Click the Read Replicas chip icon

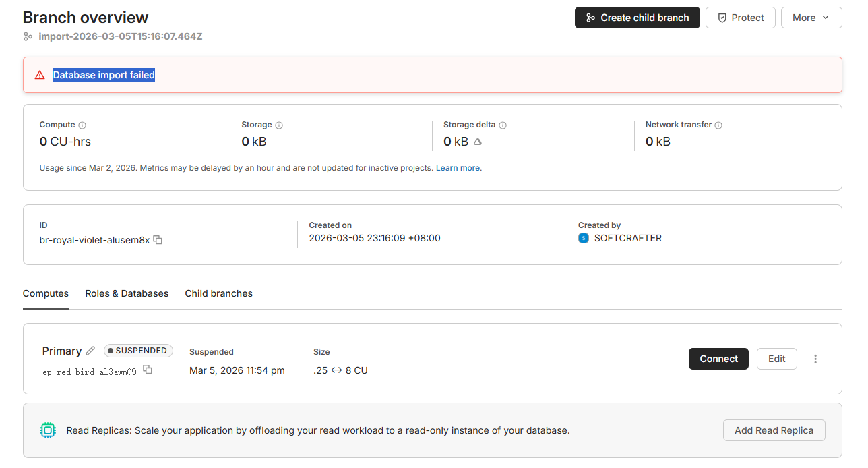tap(48, 430)
